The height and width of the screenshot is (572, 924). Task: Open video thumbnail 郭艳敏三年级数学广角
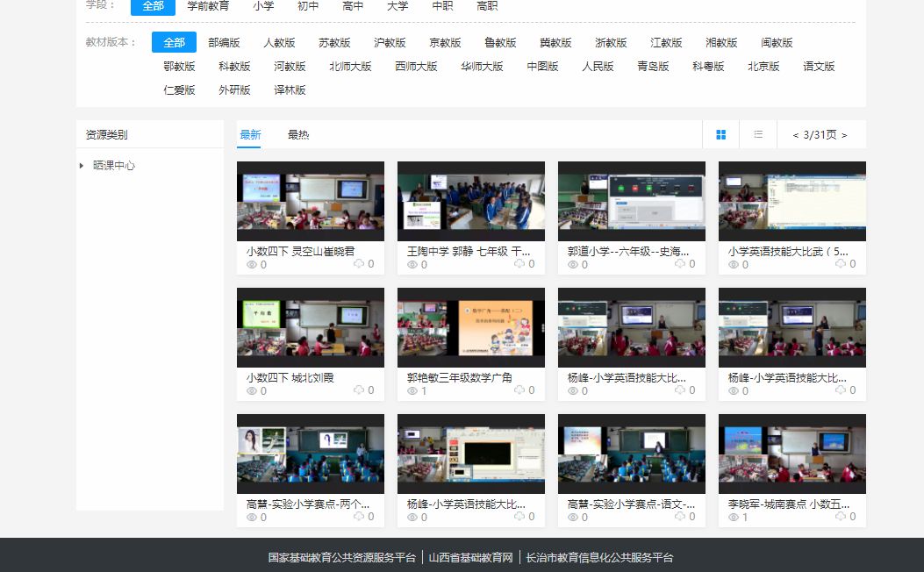tap(471, 327)
